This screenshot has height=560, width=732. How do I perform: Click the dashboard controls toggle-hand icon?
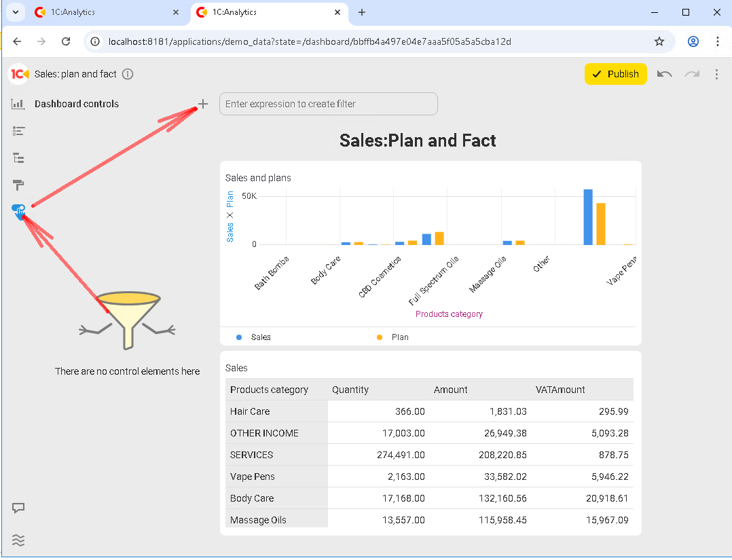[18, 211]
